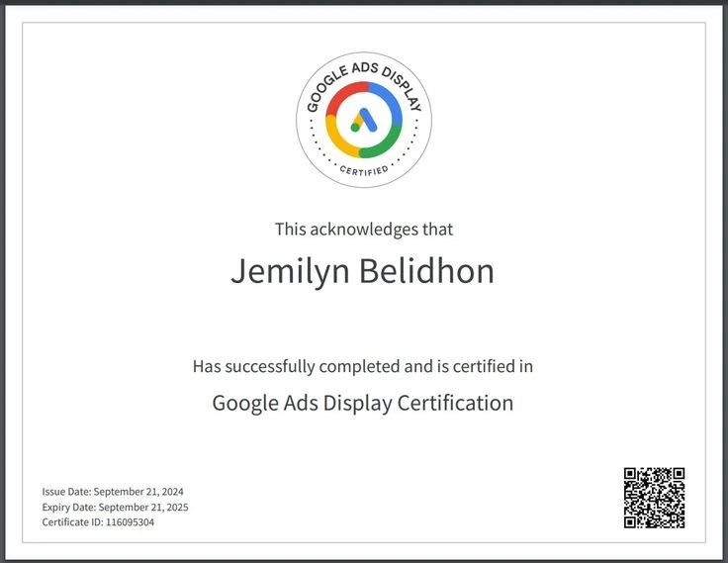The image size is (728, 563).
Task: Click 'Has successfully completed and is certified in'
Action: point(363,366)
